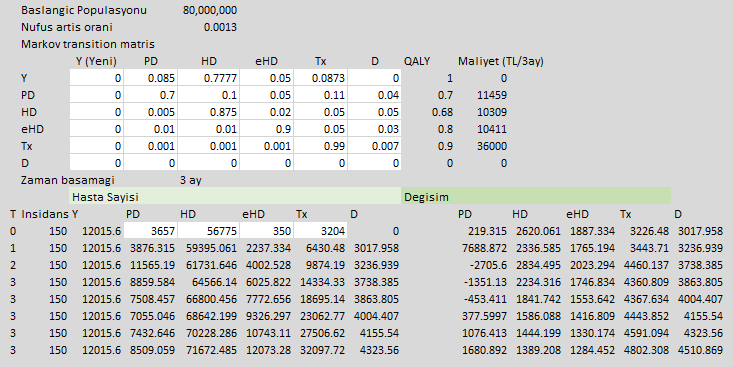Select Tx value 32097.72 in last row

[323, 350]
